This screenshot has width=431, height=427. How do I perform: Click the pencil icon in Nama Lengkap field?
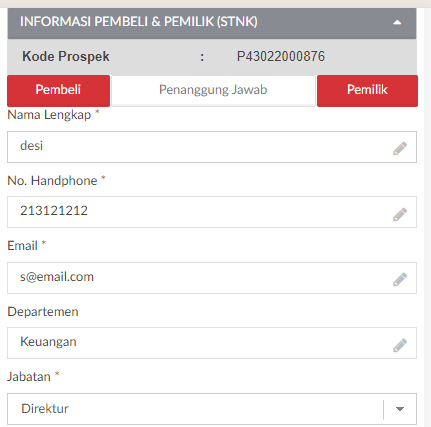(400, 148)
